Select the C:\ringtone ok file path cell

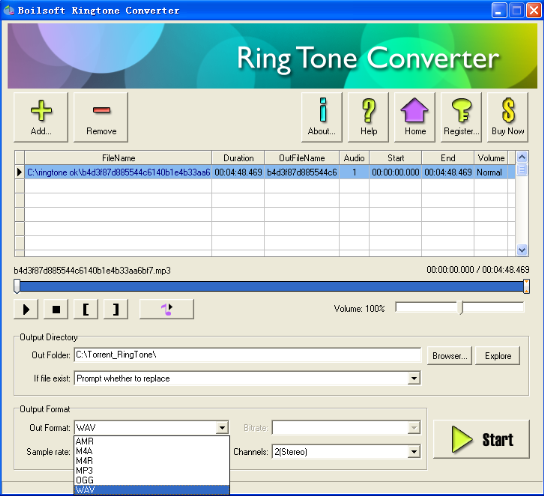point(118,172)
